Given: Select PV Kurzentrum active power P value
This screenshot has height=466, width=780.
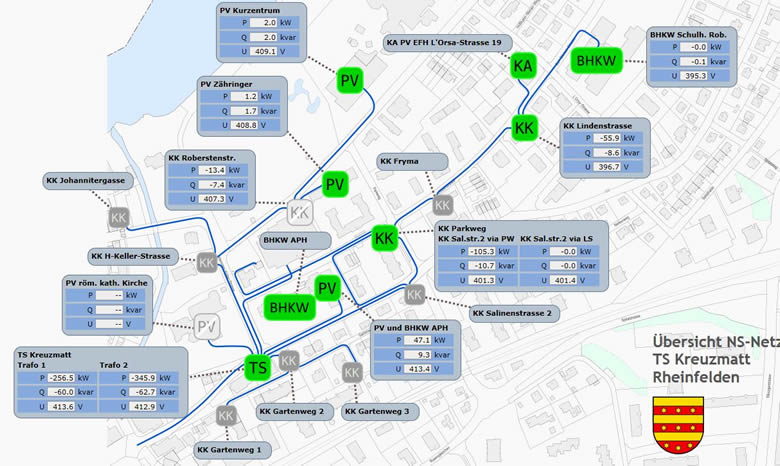Looking at the screenshot, I should coord(263,23).
